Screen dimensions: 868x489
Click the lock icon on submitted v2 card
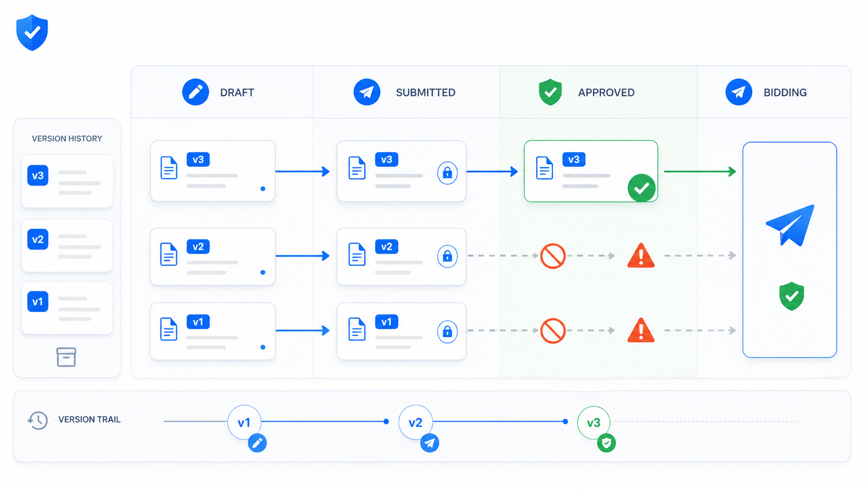(447, 256)
